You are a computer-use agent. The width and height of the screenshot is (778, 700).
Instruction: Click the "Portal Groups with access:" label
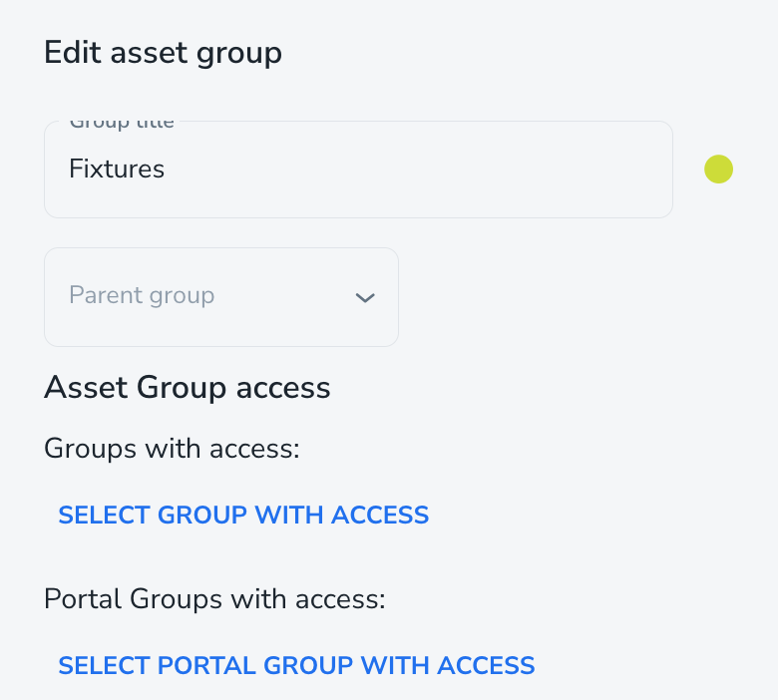214,598
